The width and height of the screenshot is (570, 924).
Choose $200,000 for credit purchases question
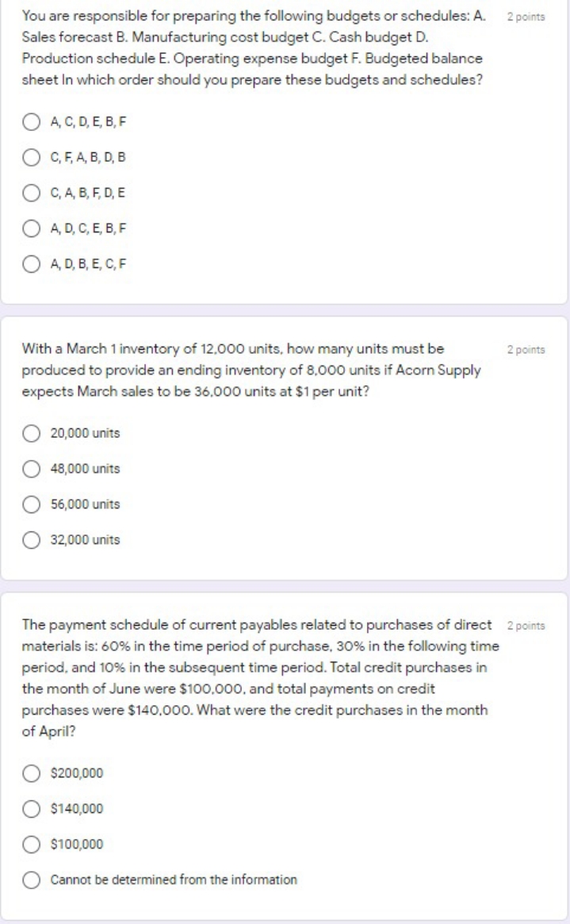(33, 773)
